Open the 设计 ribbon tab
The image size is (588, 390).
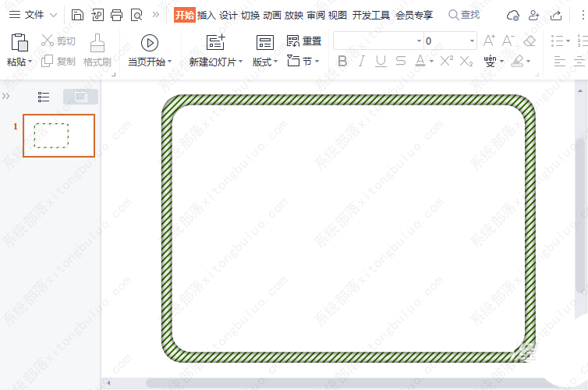228,15
